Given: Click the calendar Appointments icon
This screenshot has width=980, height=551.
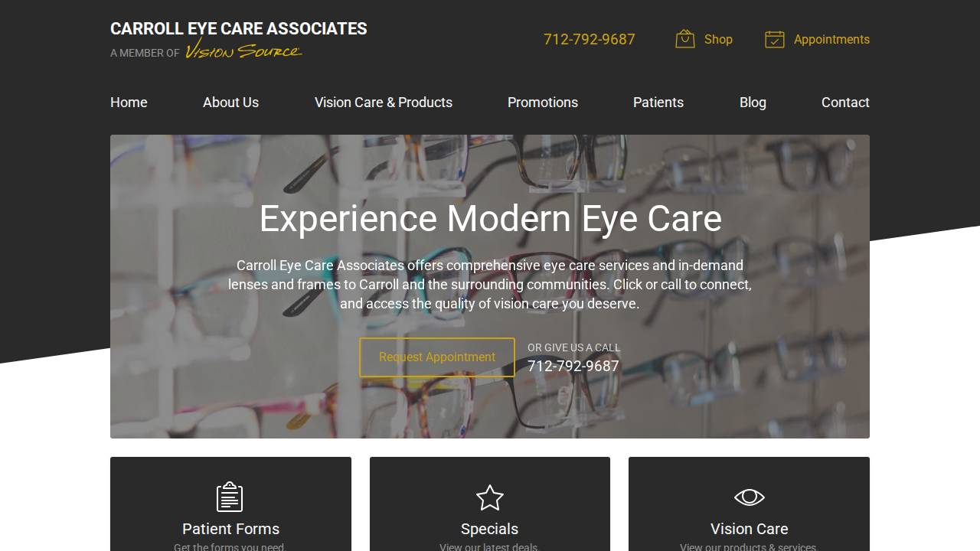Looking at the screenshot, I should [x=775, y=39].
